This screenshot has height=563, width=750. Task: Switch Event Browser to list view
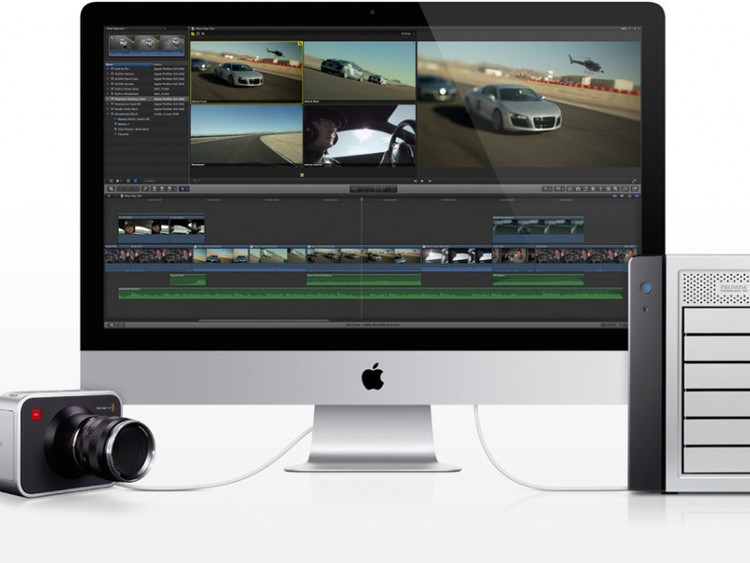click(x=135, y=181)
